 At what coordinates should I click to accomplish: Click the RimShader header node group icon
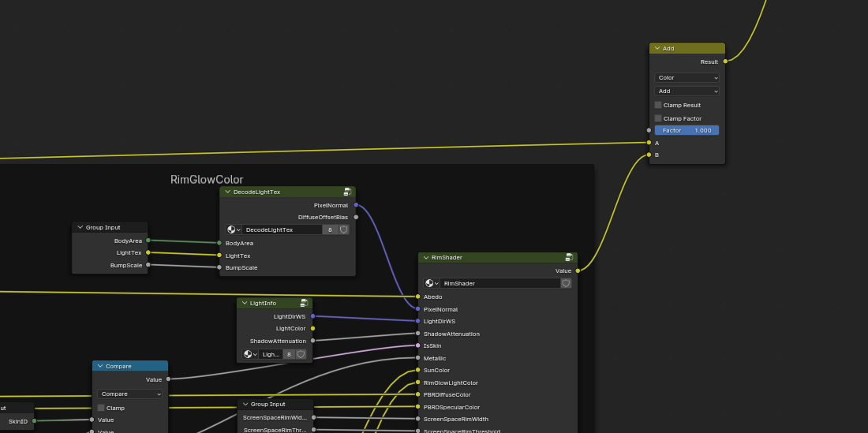pos(569,258)
